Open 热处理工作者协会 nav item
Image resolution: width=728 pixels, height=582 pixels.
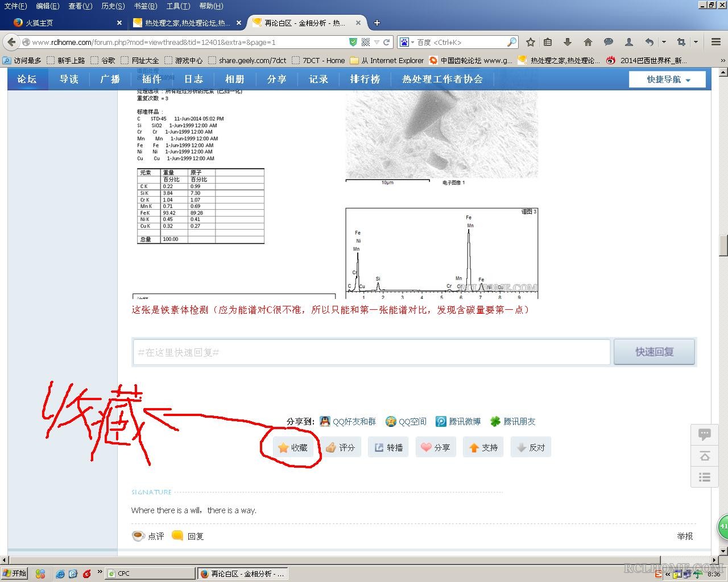click(442, 79)
